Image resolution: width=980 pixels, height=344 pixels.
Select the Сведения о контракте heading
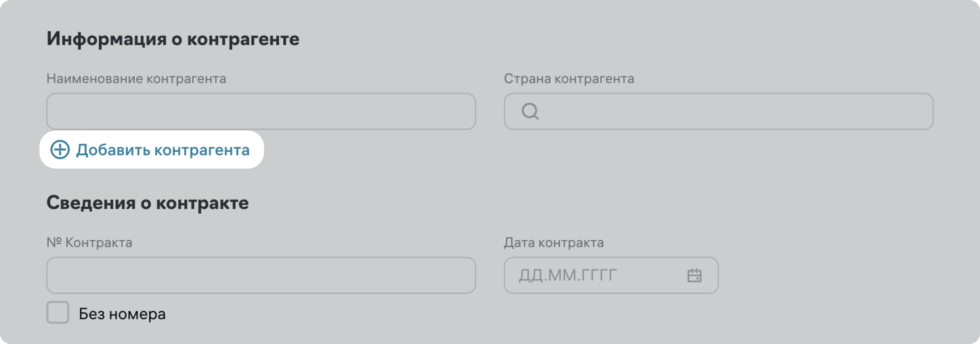148,203
